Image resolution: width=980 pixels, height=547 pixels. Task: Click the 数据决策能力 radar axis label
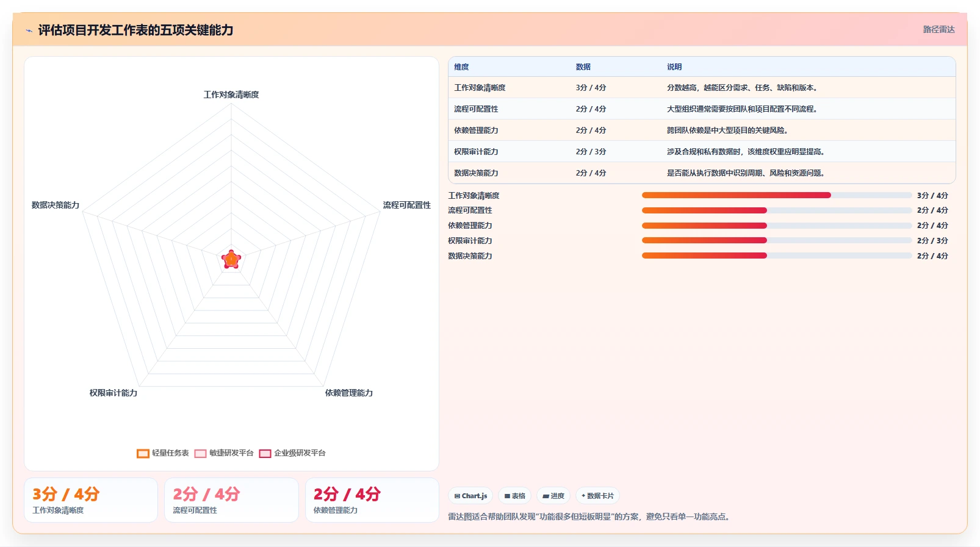point(56,205)
